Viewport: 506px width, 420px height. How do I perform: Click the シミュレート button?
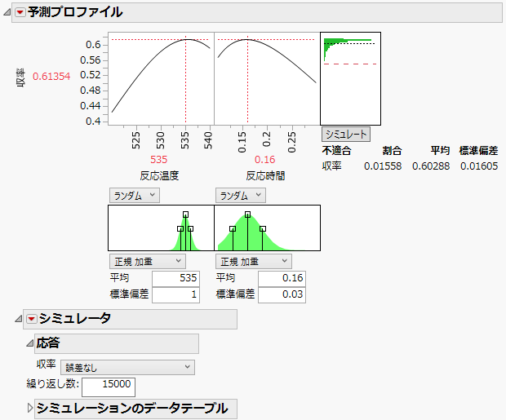coord(346,135)
